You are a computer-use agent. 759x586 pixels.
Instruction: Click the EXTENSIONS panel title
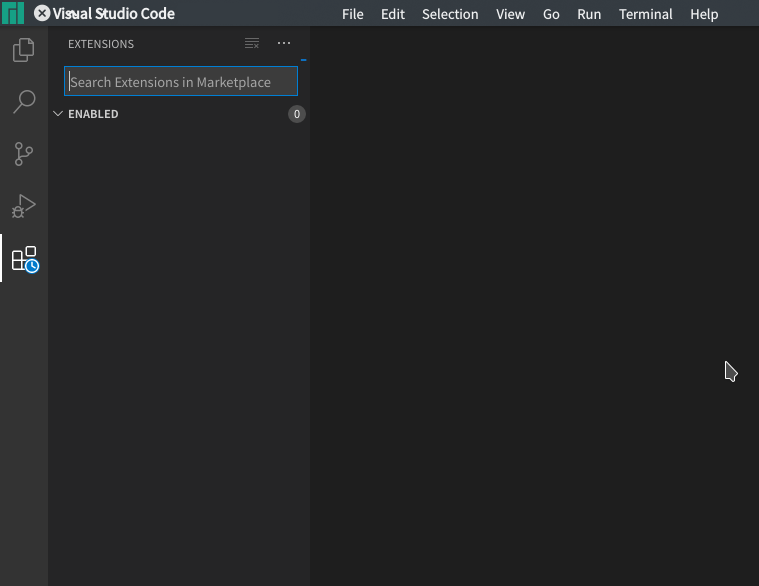pyautogui.click(x=101, y=44)
